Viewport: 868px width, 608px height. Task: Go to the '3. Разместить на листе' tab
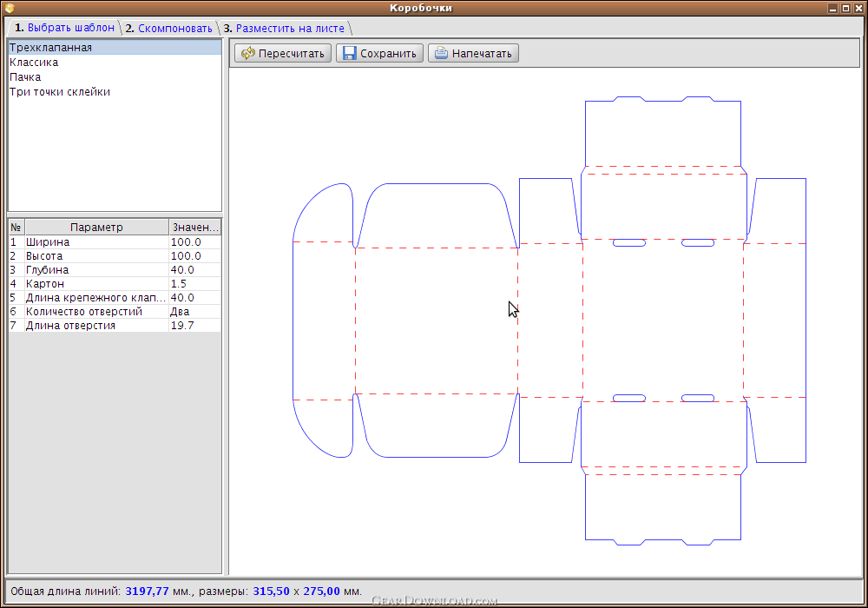pyautogui.click(x=284, y=29)
